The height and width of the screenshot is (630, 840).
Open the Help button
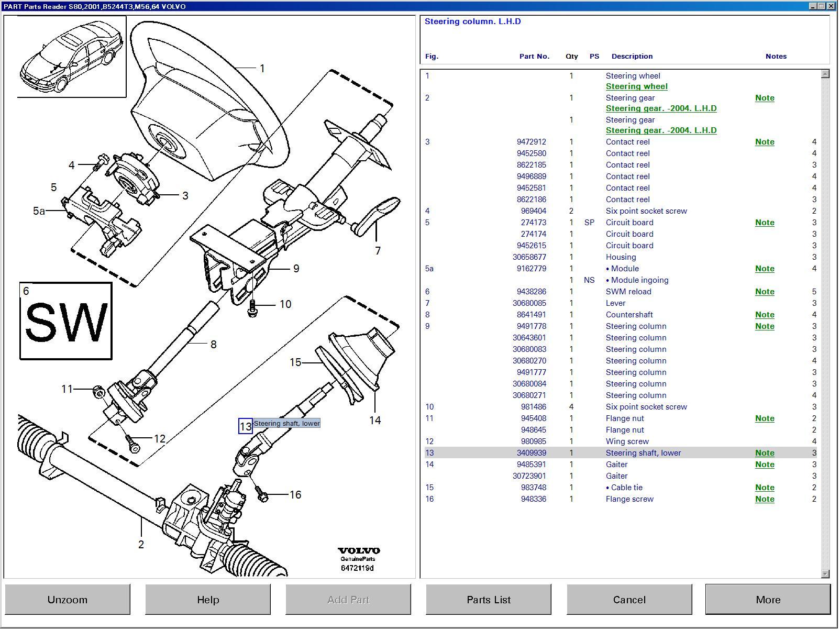coord(208,600)
